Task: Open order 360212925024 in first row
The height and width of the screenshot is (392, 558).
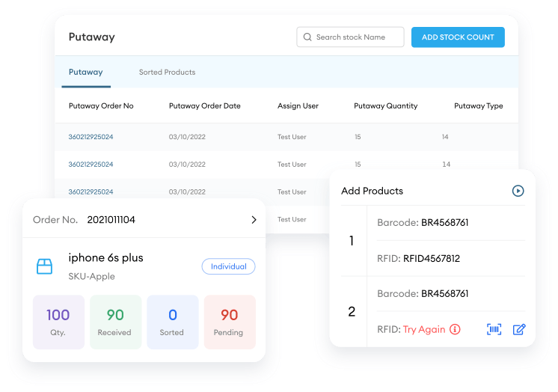Action: 91,137
